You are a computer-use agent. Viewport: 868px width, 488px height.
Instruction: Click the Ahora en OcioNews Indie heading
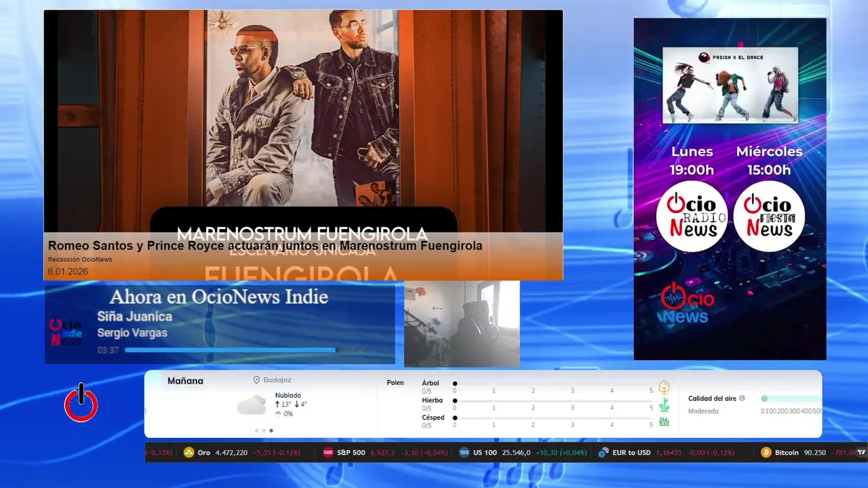(x=219, y=297)
